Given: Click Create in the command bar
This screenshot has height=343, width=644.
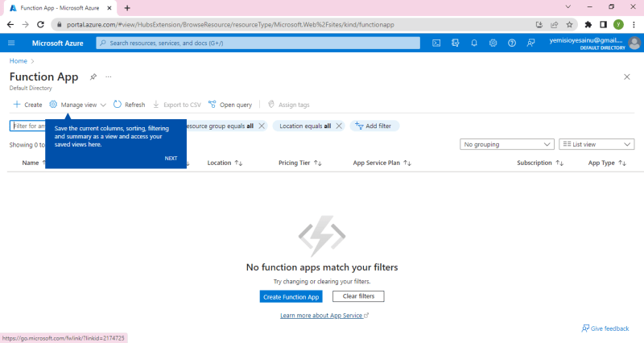Looking at the screenshot, I should [27, 105].
